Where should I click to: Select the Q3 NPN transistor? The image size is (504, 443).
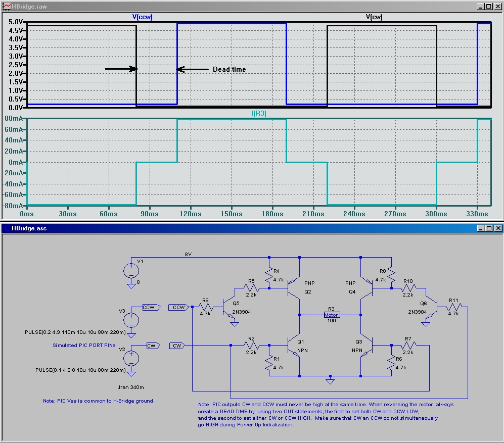point(366,346)
